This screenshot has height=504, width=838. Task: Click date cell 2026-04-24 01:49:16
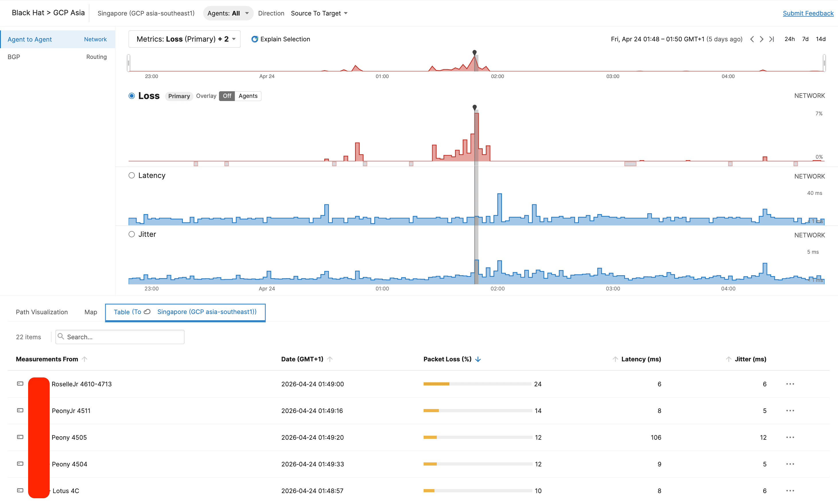(x=312, y=411)
